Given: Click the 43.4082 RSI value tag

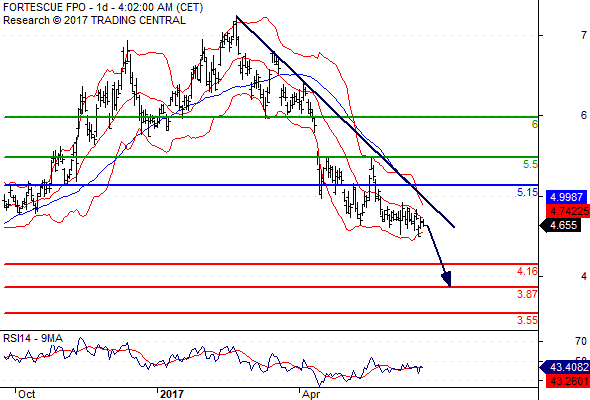Looking at the screenshot, I should point(565,367).
